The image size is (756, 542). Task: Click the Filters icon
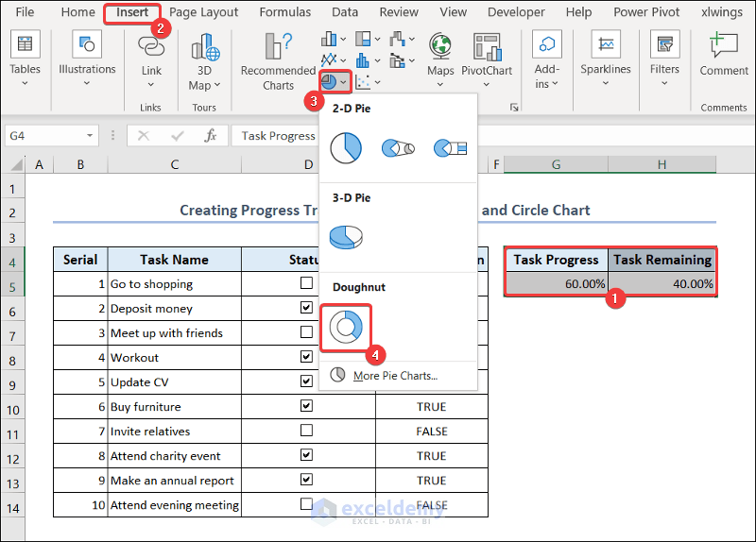tap(664, 44)
